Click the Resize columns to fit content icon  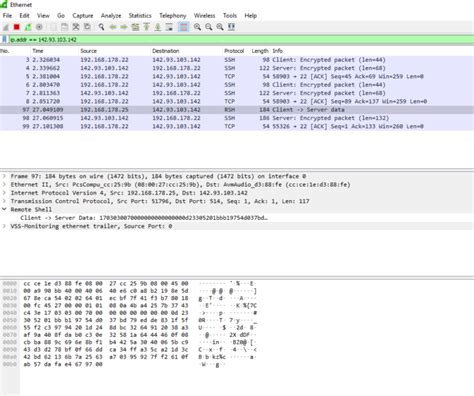(231, 27)
